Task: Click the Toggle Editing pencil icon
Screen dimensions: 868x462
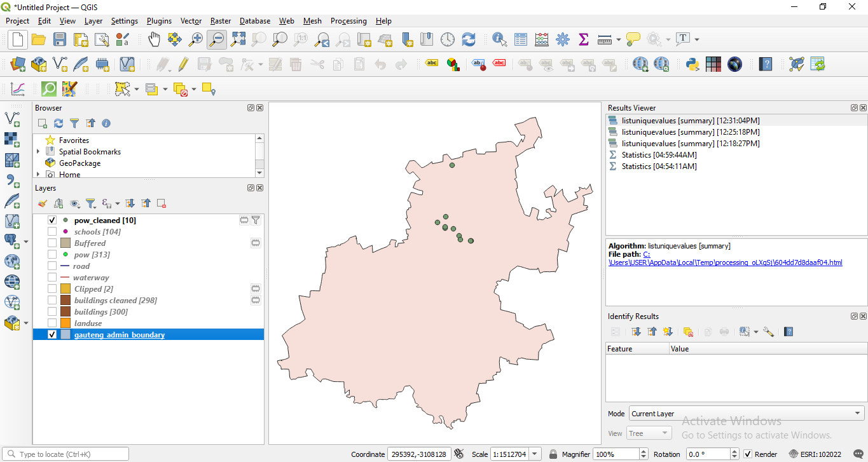Action: point(183,64)
